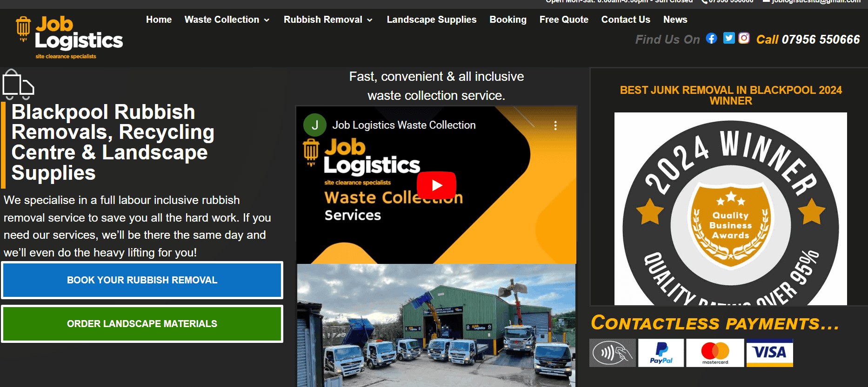This screenshot has height=387, width=868.
Task: Click the 2024 Winner award badge image
Action: click(x=731, y=209)
